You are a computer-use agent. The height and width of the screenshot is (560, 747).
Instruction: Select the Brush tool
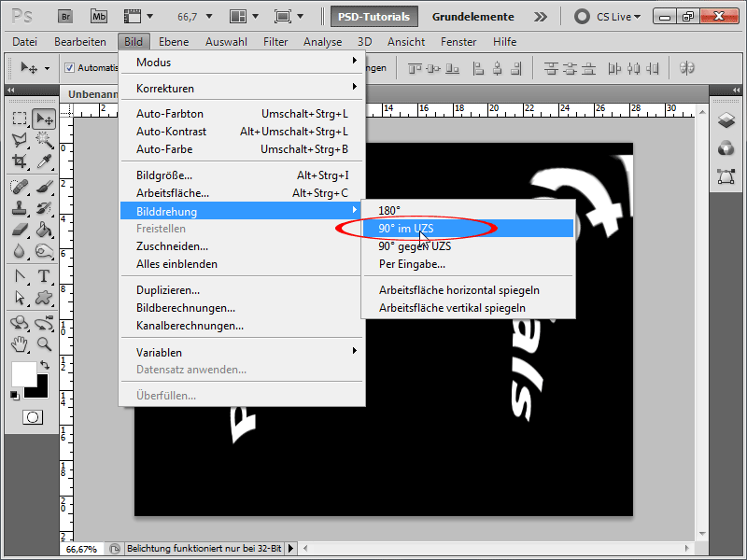[x=44, y=187]
